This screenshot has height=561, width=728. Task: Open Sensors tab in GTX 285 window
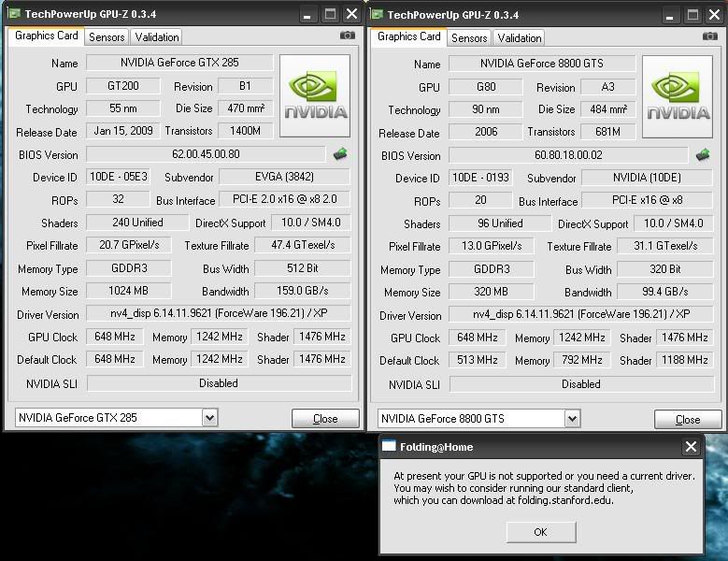click(x=107, y=37)
